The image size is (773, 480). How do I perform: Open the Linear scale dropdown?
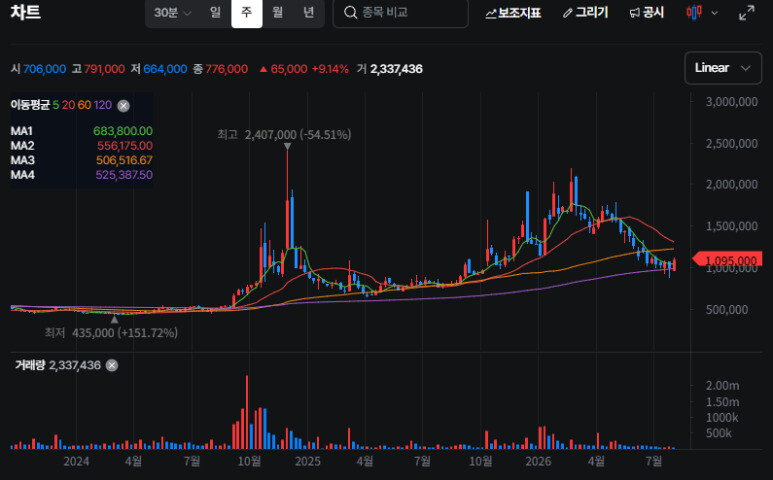tap(723, 68)
